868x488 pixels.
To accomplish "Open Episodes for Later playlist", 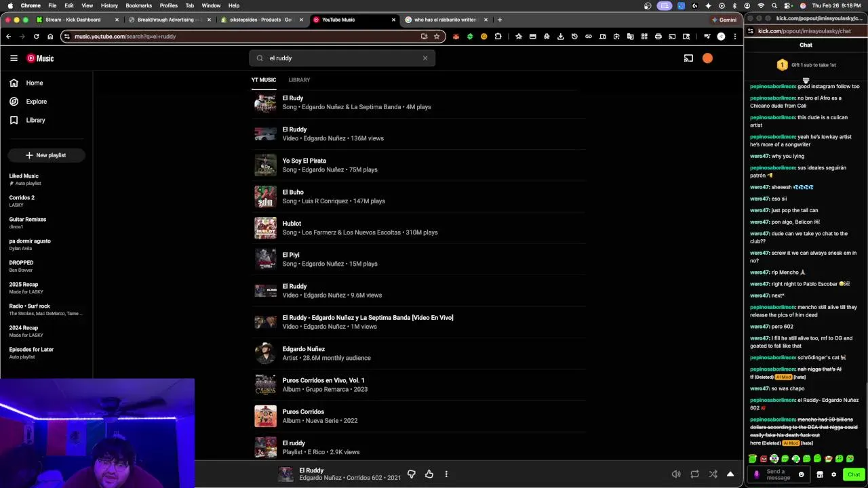I will click(46, 352).
